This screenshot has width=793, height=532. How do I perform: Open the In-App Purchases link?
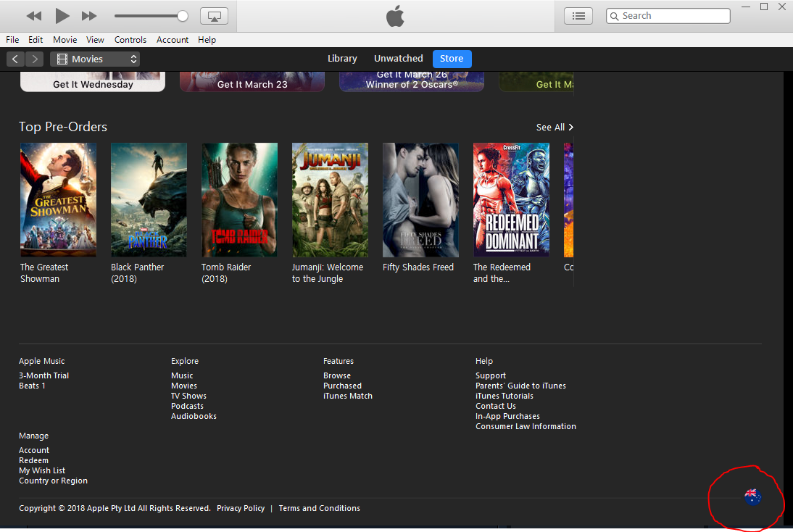tap(507, 416)
